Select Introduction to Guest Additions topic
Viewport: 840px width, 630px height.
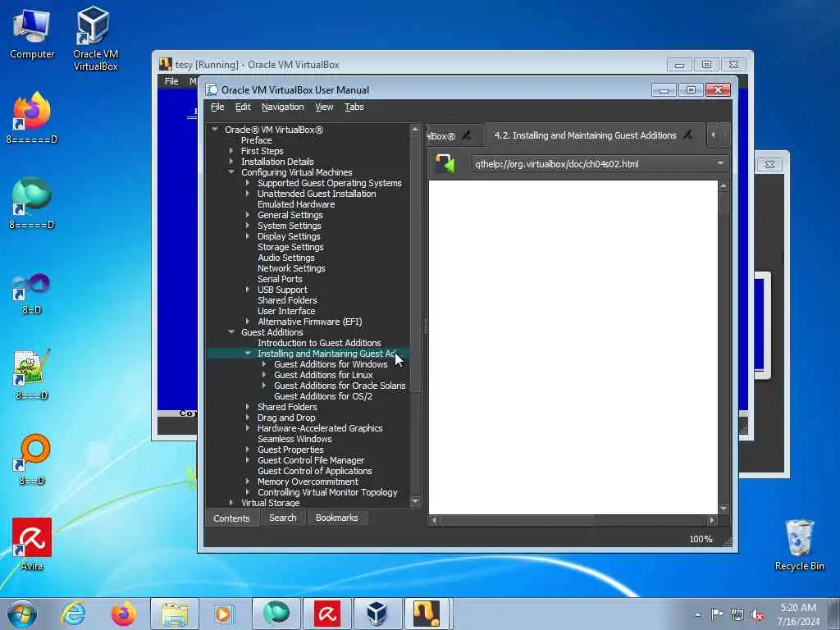tap(319, 343)
